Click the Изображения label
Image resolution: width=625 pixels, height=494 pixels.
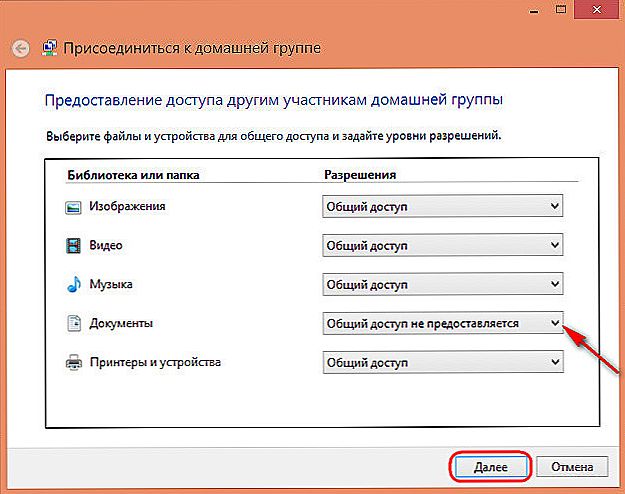(x=127, y=207)
